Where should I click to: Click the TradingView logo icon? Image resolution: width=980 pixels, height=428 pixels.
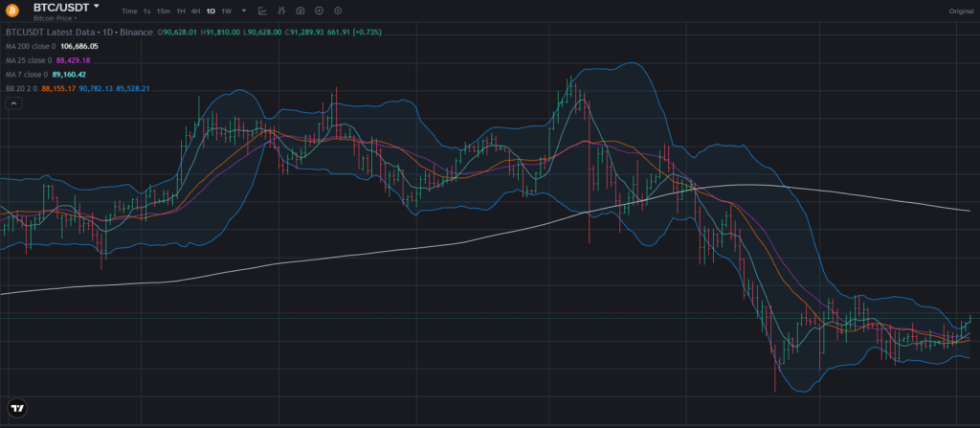point(16,407)
